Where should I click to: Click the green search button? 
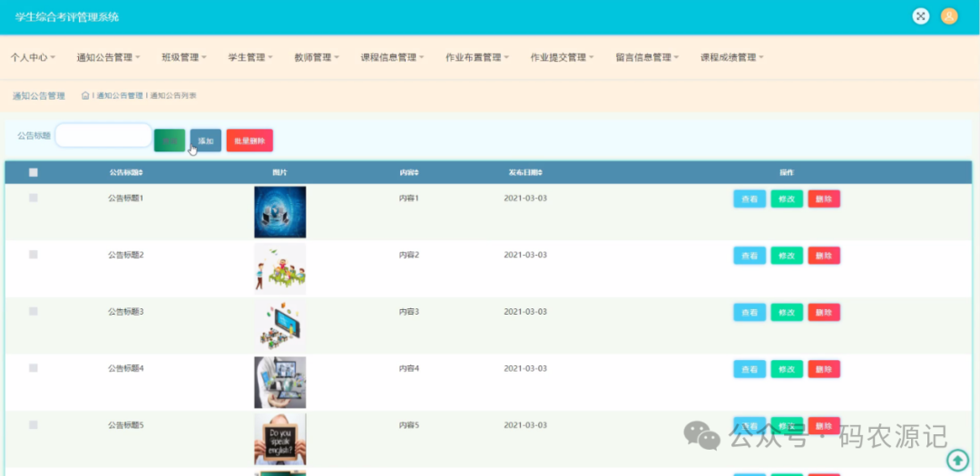[170, 141]
